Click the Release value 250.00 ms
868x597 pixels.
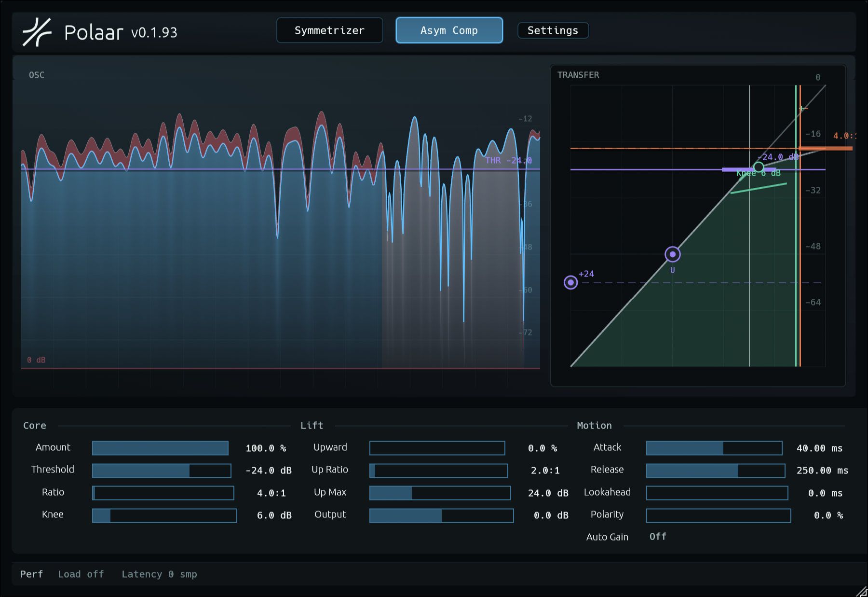tap(823, 471)
